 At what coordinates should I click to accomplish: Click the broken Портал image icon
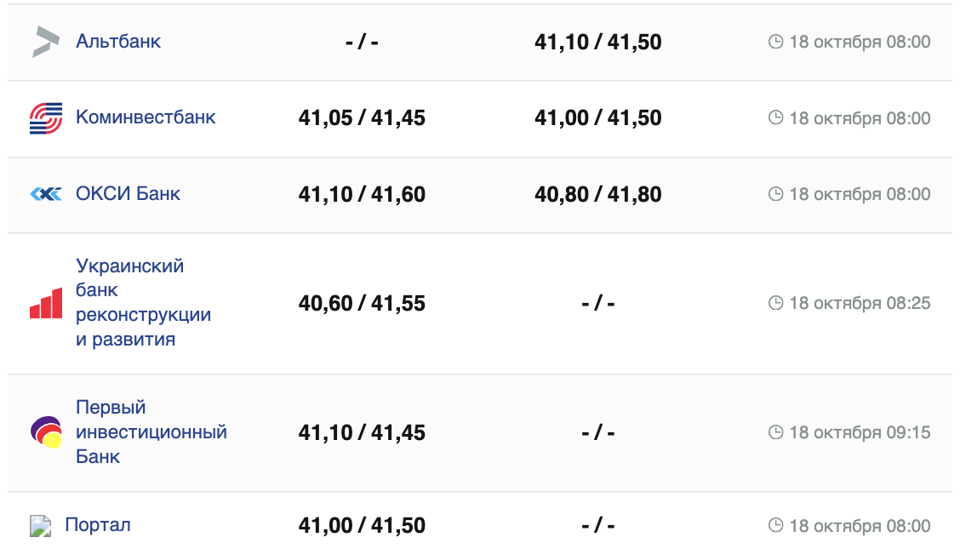(x=41, y=525)
